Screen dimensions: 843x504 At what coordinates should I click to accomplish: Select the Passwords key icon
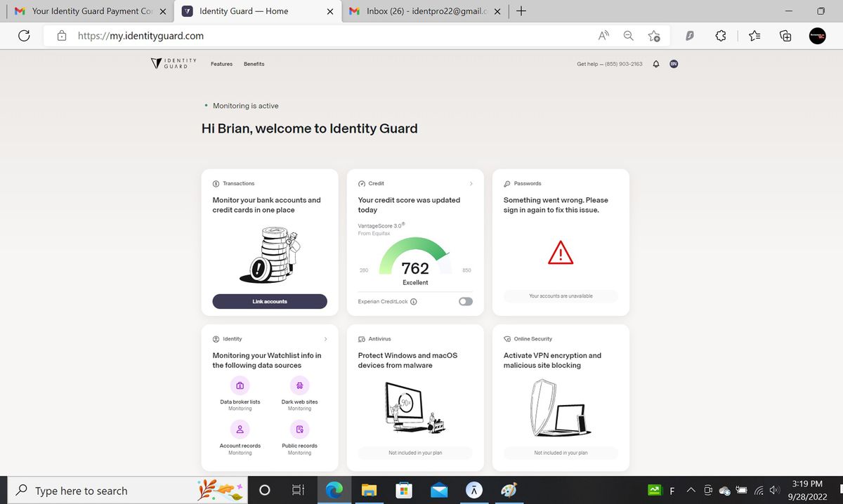(507, 183)
